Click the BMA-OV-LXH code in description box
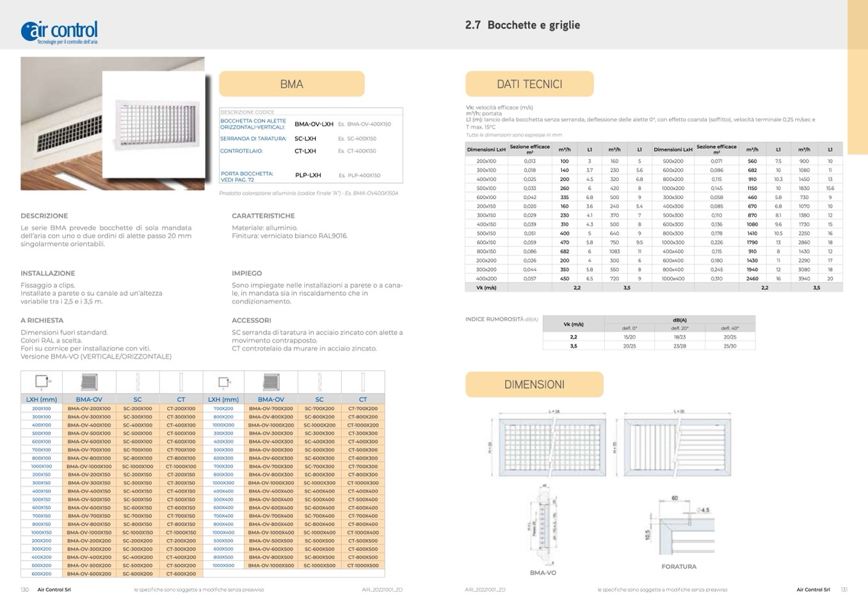Viewport: 868px width, 614px height. coord(314,124)
